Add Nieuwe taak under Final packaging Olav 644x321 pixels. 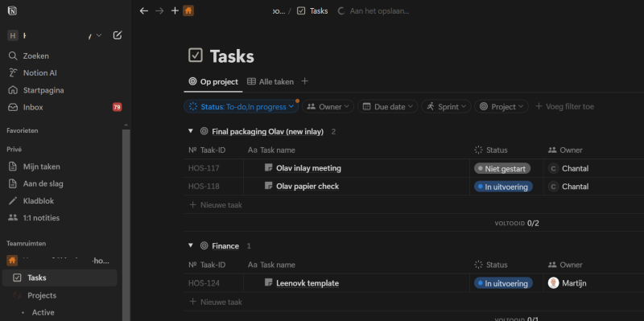point(216,205)
